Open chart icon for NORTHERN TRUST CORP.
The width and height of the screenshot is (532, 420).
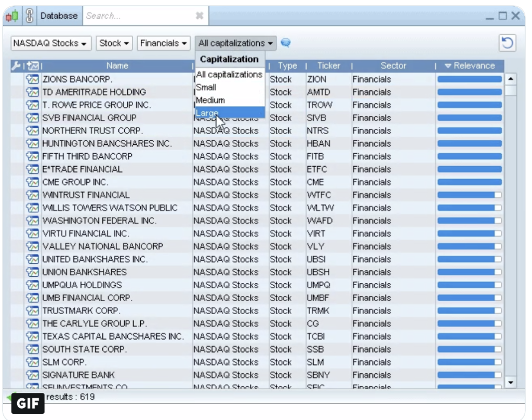(32, 131)
